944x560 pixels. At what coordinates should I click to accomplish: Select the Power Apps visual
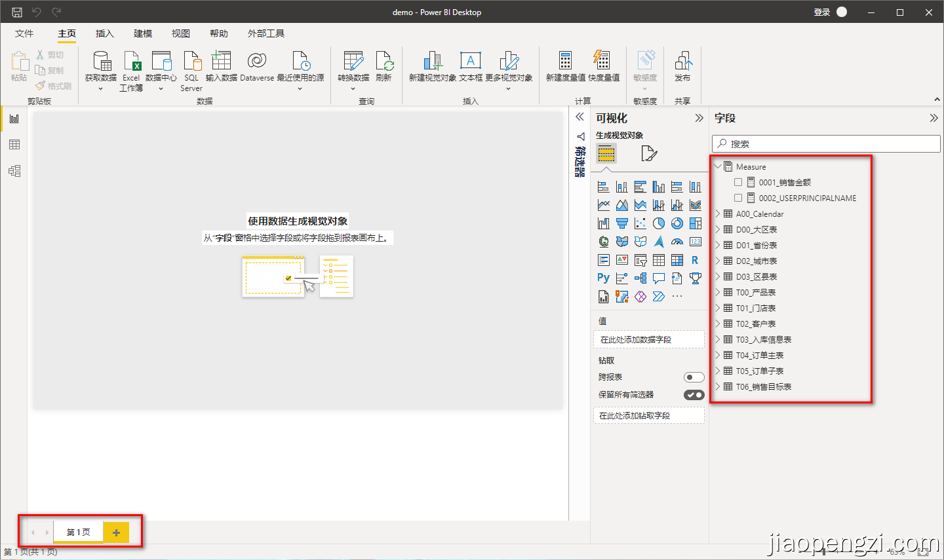(640, 297)
